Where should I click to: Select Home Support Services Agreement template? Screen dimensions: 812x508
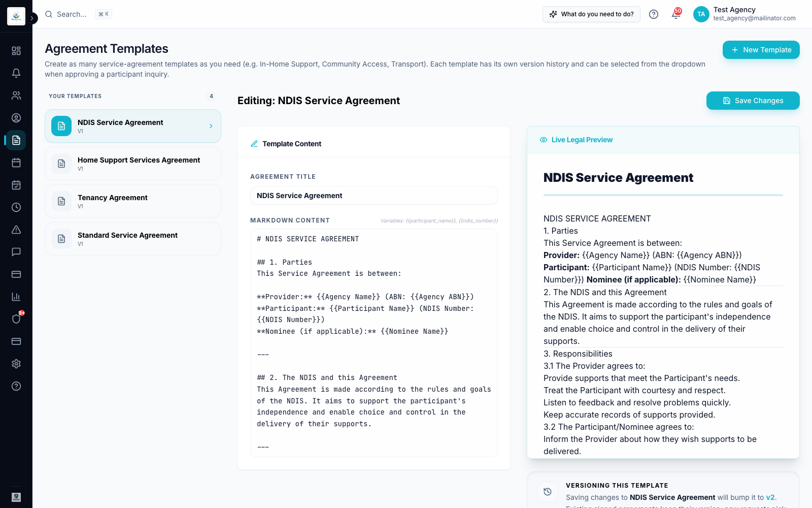click(133, 164)
